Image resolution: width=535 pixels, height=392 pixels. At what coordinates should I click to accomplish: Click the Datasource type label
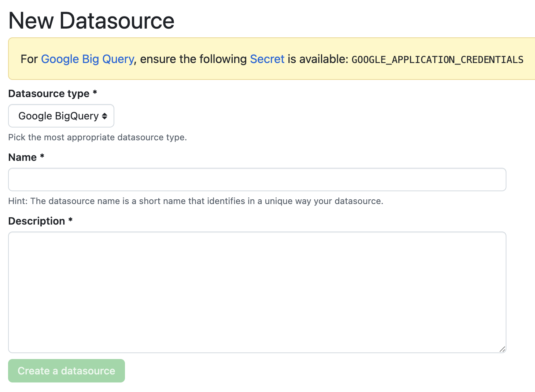[x=52, y=93]
